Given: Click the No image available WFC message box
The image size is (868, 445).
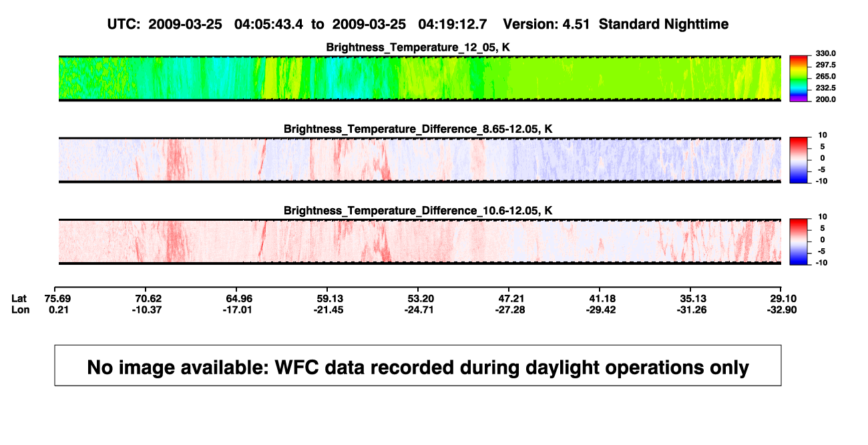Looking at the screenshot, I should 418,365.
